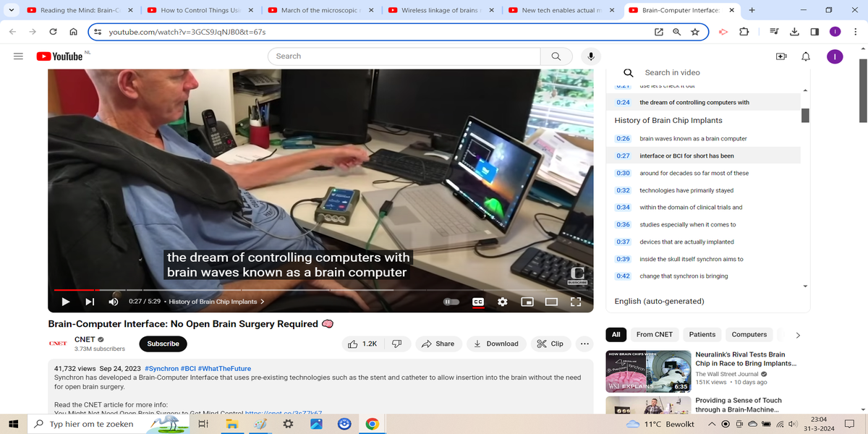Click the YouTube search magnifier button
Image resolution: width=868 pixels, height=434 pixels.
556,56
